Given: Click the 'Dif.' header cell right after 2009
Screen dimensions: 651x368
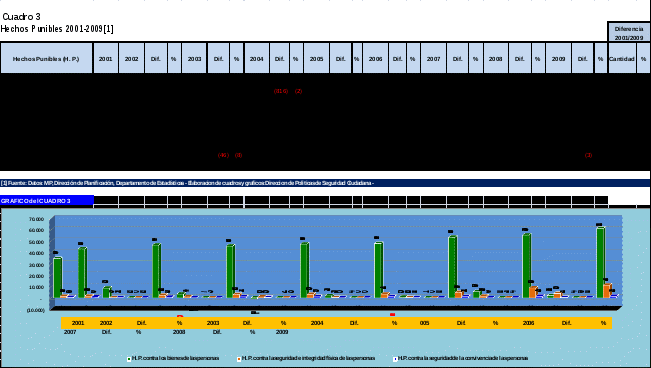Looking at the screenshot, I should 582,59.
